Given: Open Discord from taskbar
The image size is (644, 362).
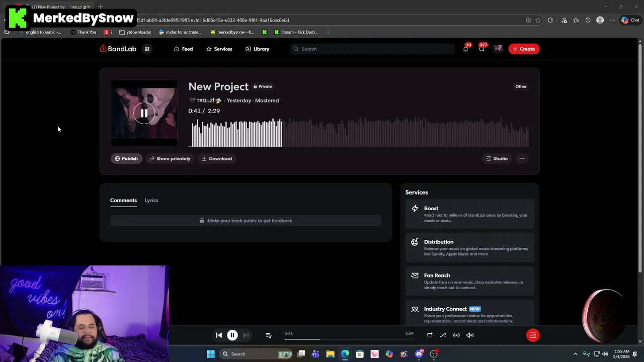Looking at the screenshot, I should tap(419, 354).
